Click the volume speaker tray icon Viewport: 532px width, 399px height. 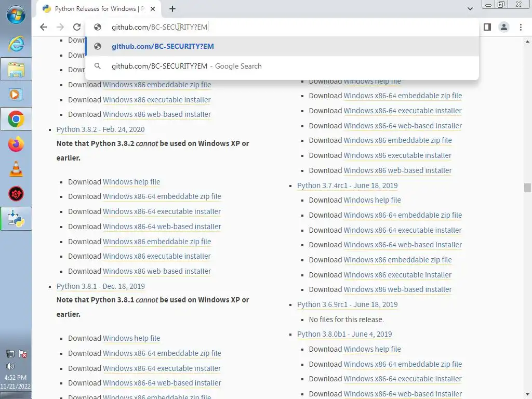tap(10, 366)
